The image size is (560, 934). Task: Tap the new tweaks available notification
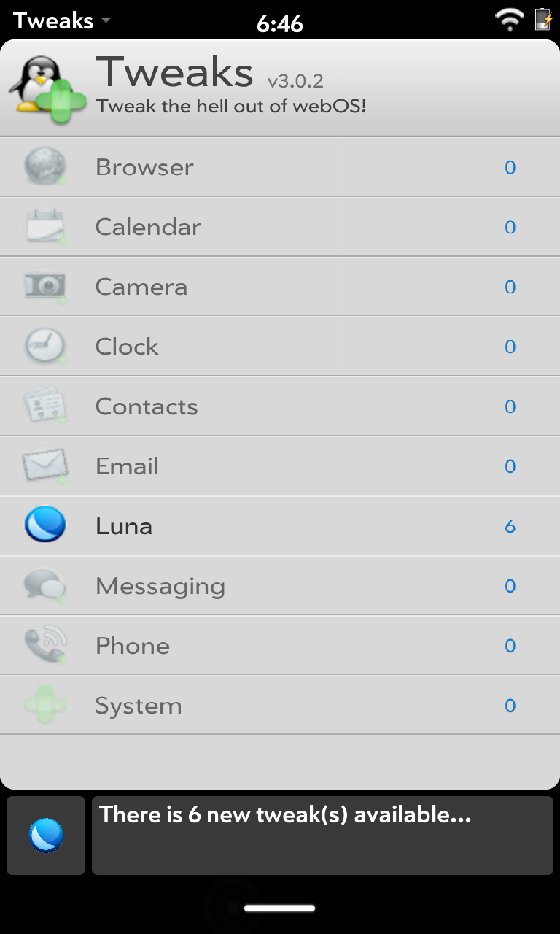point(322,835)
